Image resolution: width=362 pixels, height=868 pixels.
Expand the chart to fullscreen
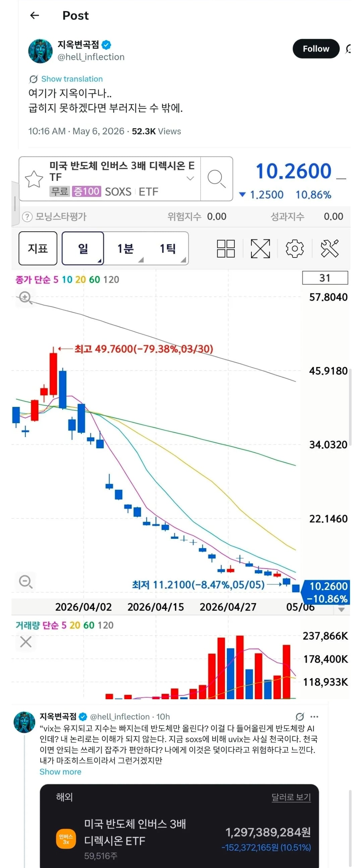260,249
